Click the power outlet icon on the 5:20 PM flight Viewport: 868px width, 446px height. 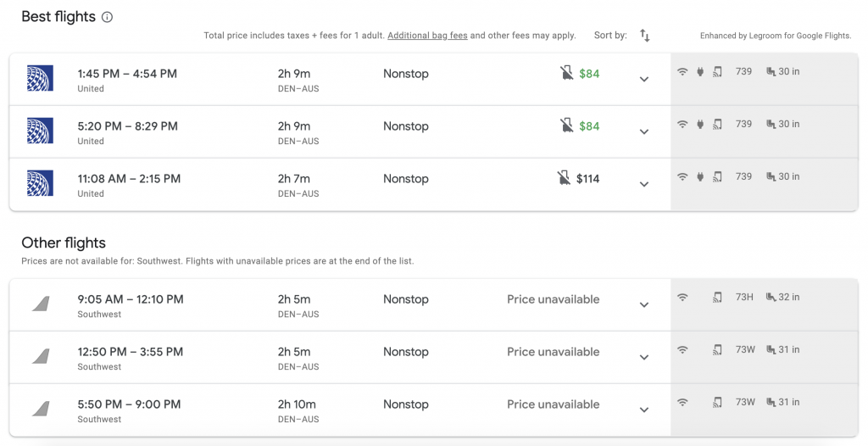tap(700, 124)
